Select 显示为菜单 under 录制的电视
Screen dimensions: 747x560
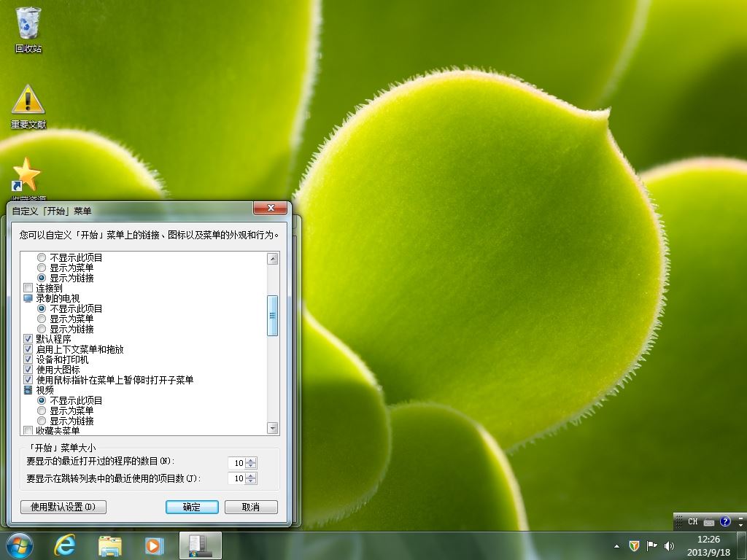(x=42, y=319)
